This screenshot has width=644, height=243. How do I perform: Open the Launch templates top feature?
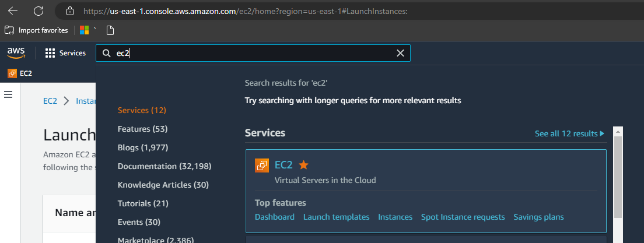click(x=337, y=217)
